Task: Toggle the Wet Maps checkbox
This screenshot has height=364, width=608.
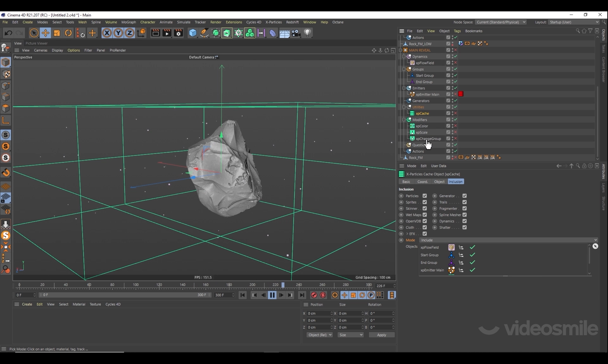Action: click(x=425, y=215)
